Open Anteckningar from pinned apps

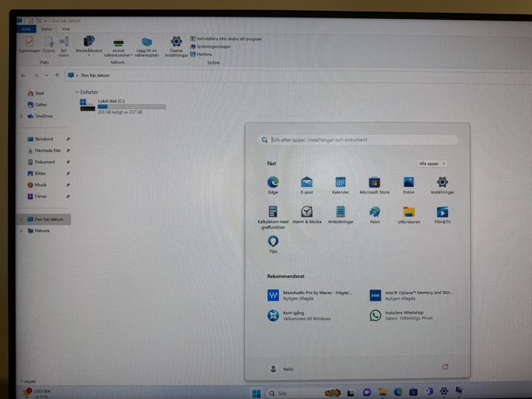[x=340, y=212]
